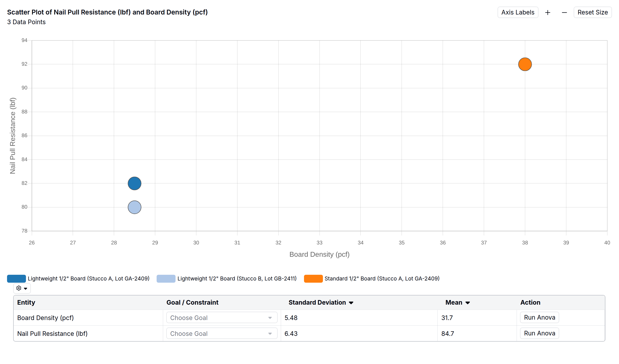Click the Axis Labels button

tap(518, 12)
